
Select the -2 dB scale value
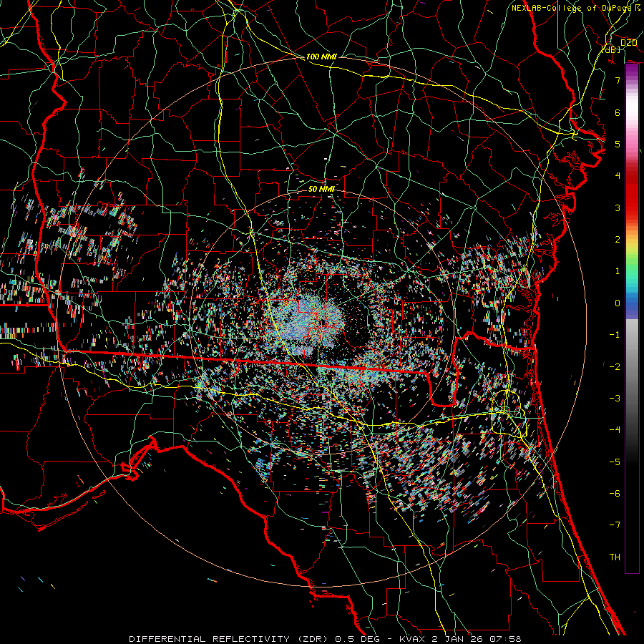tap(615, 367)
